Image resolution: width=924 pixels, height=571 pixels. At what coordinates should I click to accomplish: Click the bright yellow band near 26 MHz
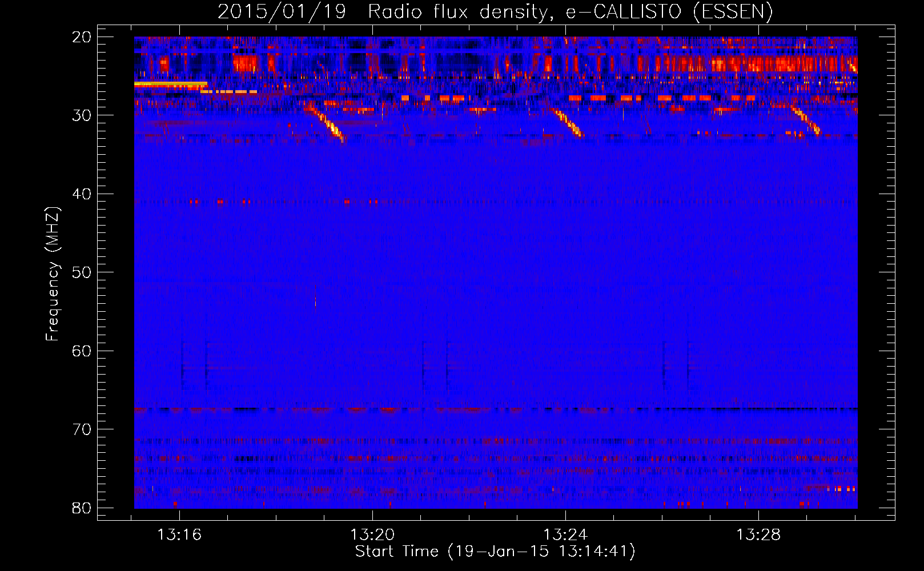(170, 85)
